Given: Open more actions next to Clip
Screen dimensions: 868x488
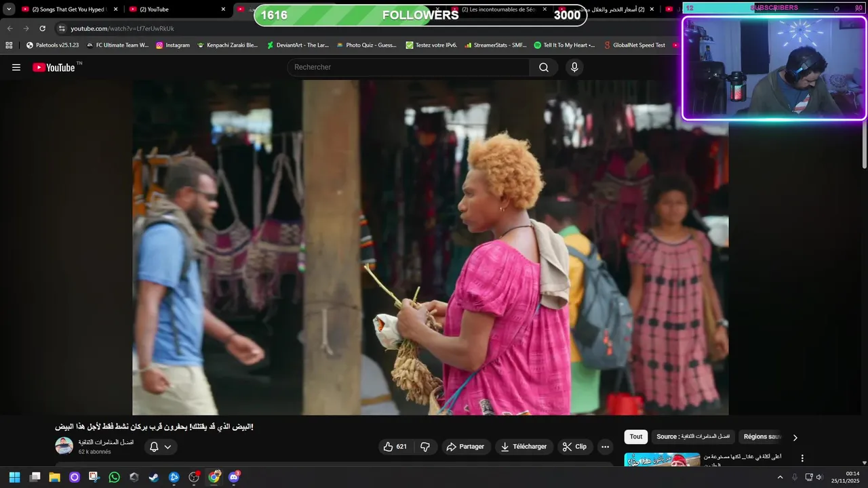Looking at the screenshot, I should coord(605,447).
